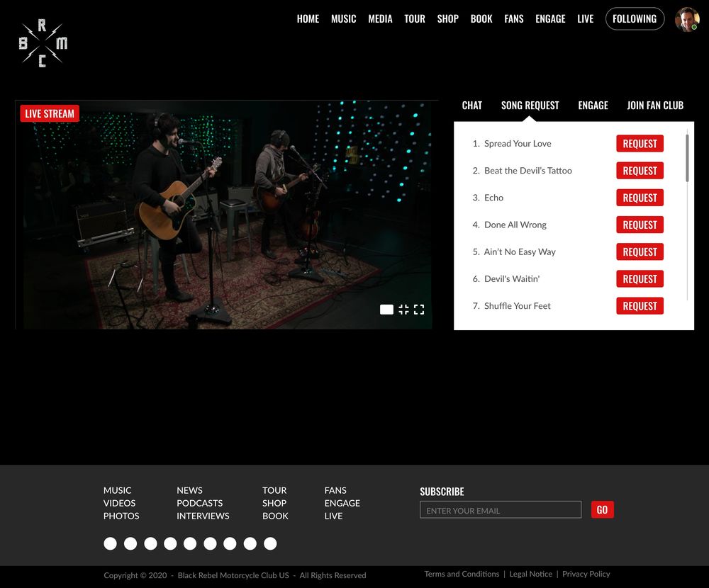The width and height of the screenshot is (709, 588).
Task: Request Beat the Devil's Tattoo
Action: [640, 171]
